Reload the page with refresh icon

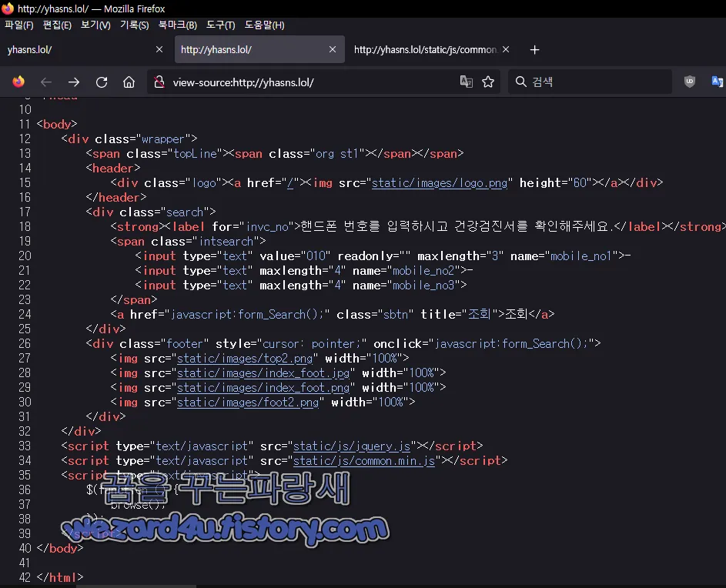[102, 82]
